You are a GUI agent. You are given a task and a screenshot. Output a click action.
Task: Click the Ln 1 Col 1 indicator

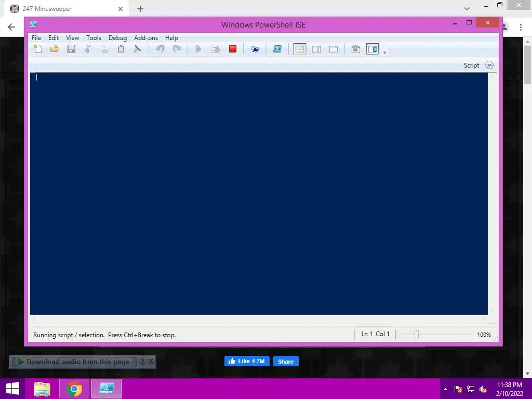point(375,334)
